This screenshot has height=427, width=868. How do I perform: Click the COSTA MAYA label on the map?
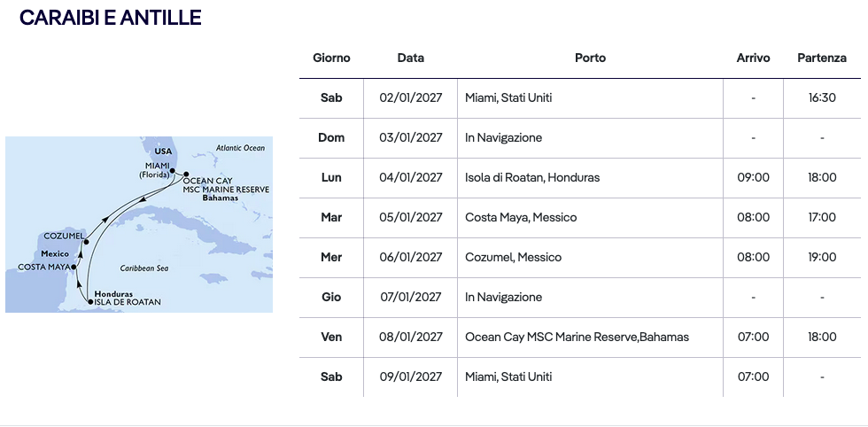pyautogui.click(x=43, y=267)
